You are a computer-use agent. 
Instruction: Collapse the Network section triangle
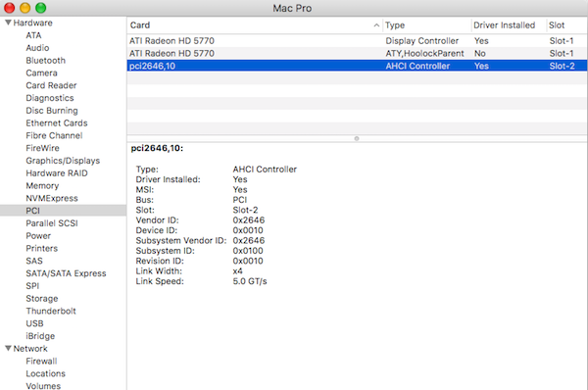8,349
